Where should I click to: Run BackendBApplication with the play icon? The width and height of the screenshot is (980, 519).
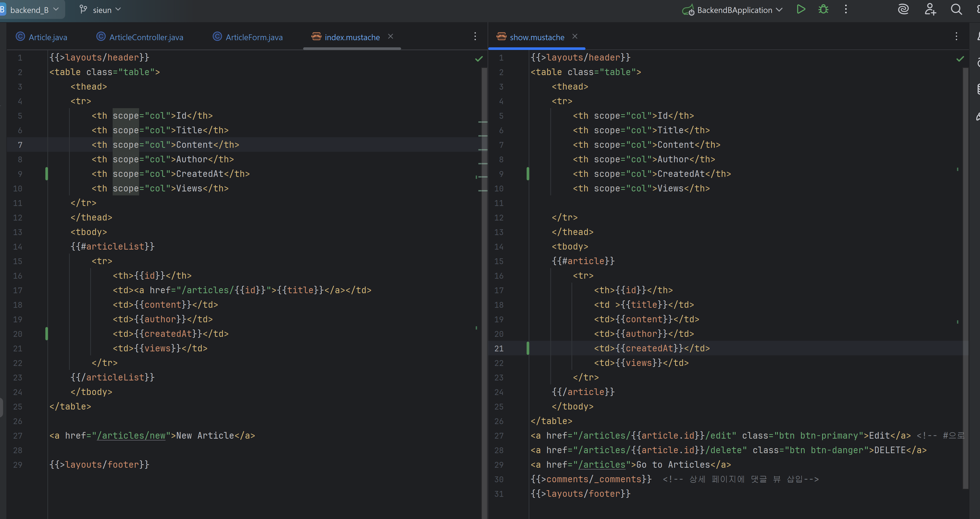click(x=801, y=10)
